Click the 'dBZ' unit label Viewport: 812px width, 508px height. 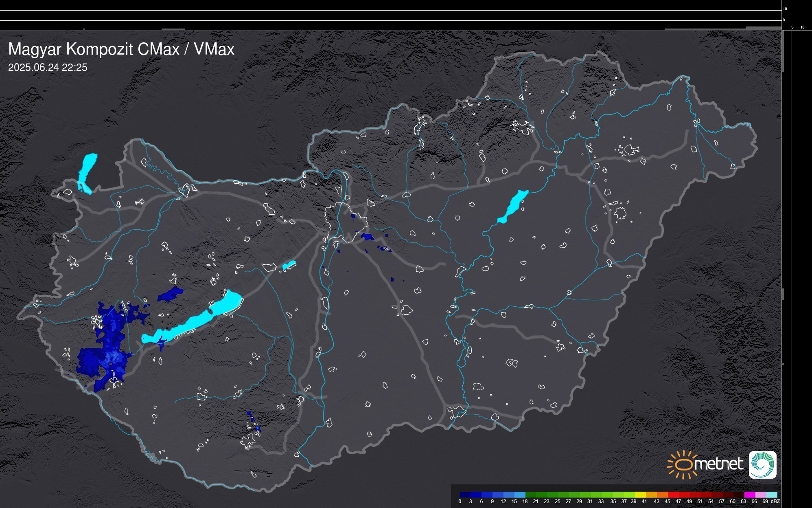tap(775, 501)
